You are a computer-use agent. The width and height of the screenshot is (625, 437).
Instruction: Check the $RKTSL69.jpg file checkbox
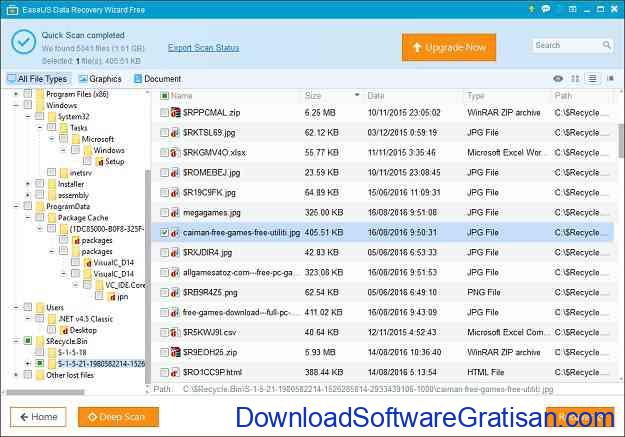pyautogui.click(x=164, y=133)
